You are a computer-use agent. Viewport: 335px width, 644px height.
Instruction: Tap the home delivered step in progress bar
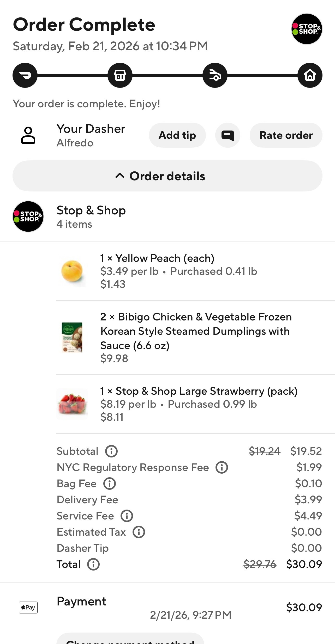(310, 76)
